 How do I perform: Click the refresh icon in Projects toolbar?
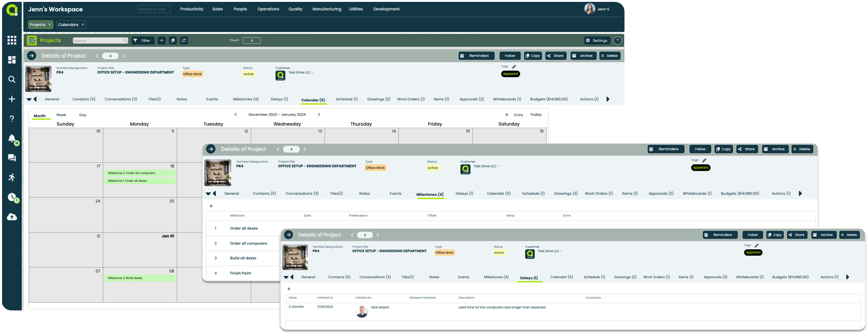tap(184, 40)
